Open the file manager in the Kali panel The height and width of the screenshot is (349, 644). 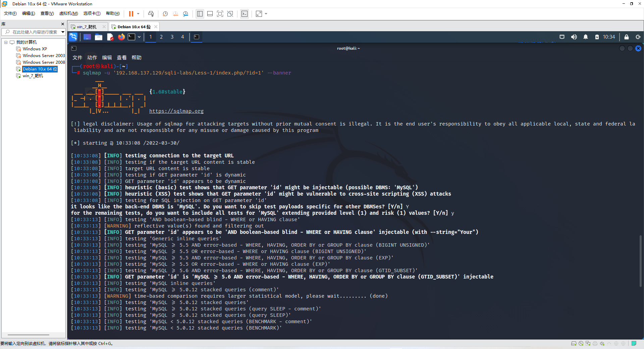point(98,37)
